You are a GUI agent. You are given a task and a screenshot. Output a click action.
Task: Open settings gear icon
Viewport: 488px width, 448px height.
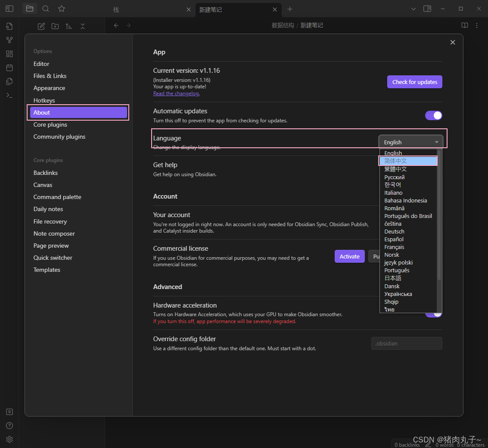[x=9, y=439]
